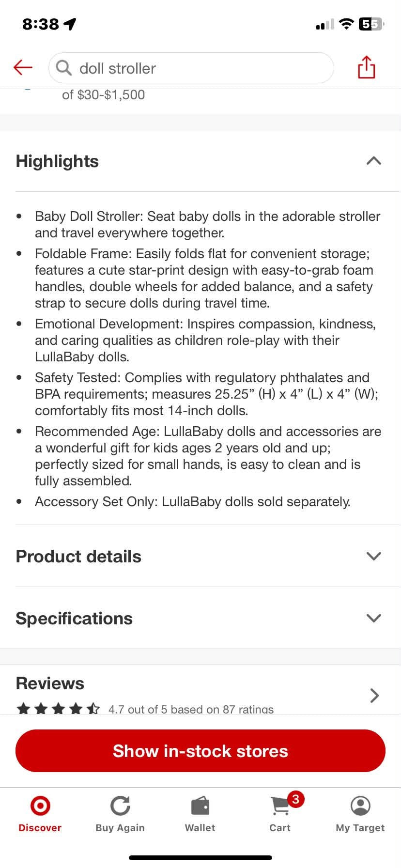Tap the Product details heading
This screenshot has height=868, width=401.
[78, 556]
